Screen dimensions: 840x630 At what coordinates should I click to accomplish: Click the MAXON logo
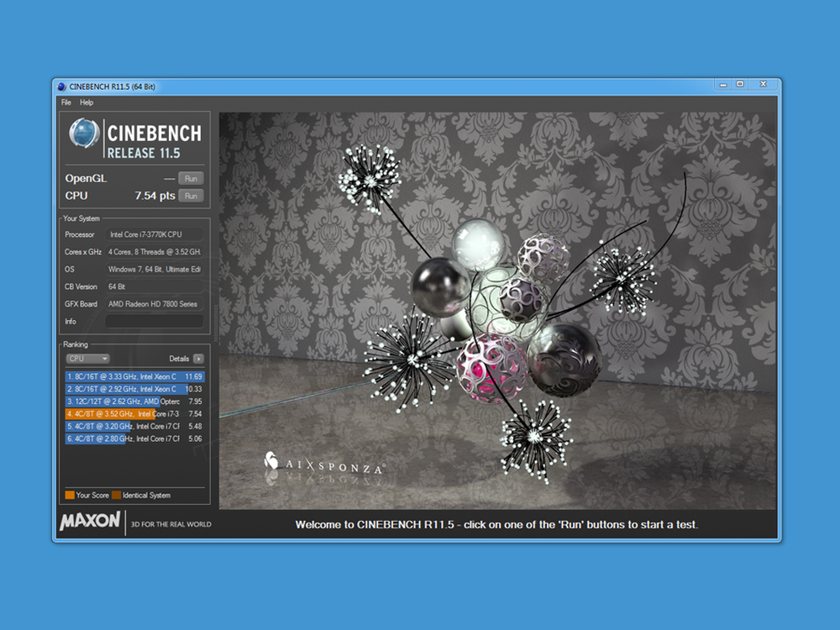[90, 520]
